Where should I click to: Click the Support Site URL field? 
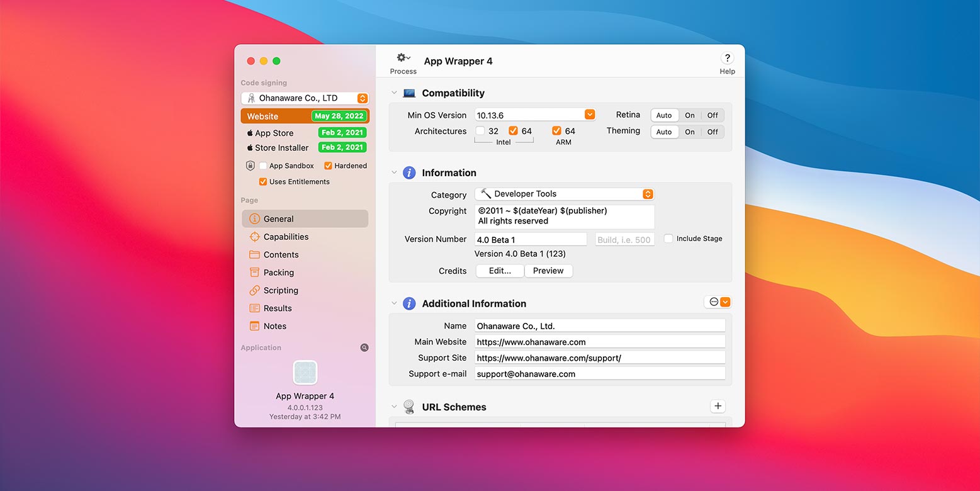600,358
